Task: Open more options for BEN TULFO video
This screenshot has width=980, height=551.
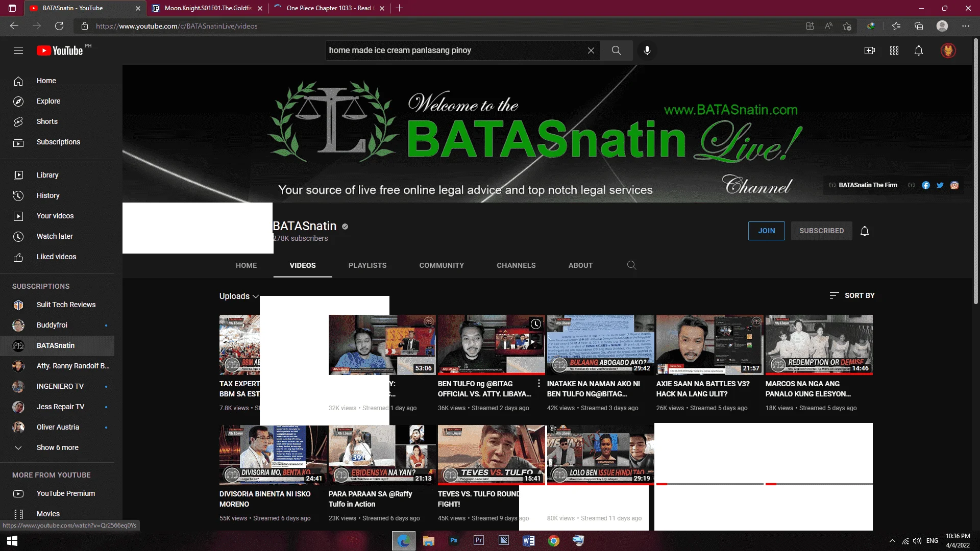Action: pyautogui.click(x=539, y=384)
